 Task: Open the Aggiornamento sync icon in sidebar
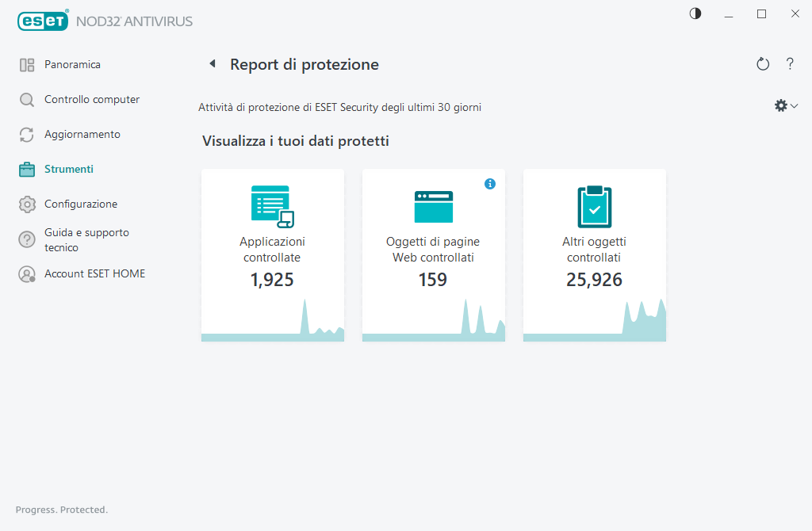click(x=27, y=134)
